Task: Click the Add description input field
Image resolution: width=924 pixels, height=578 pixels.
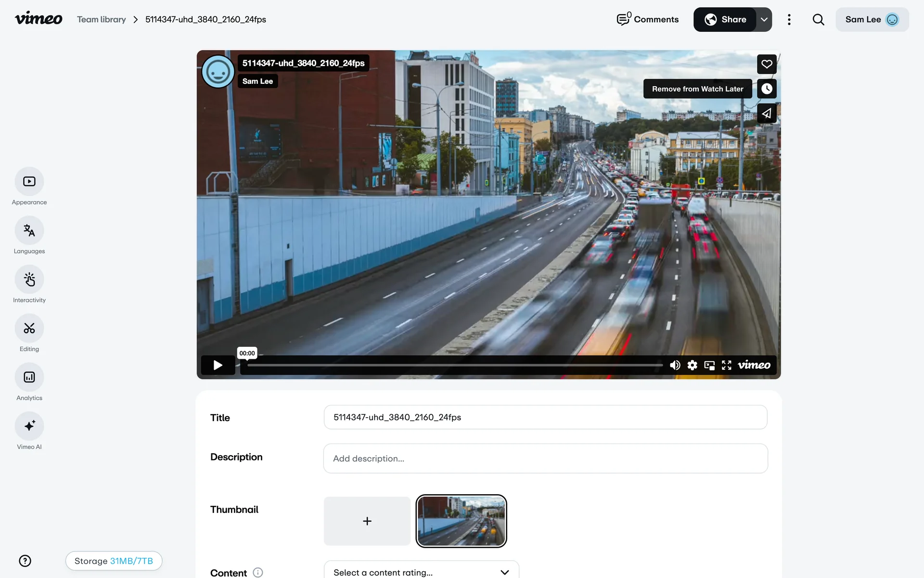Action: (x=545, y=459)
